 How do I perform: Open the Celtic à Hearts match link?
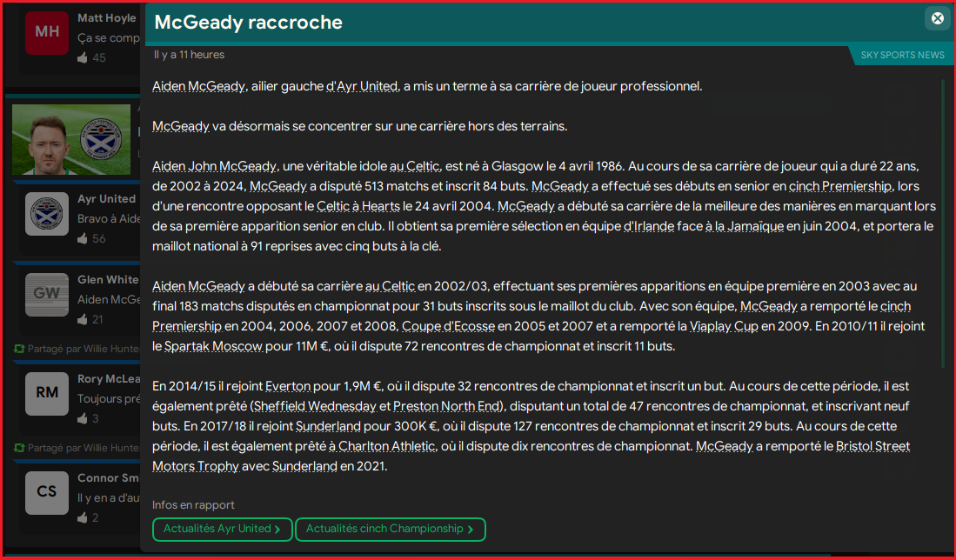coord(358,207)
